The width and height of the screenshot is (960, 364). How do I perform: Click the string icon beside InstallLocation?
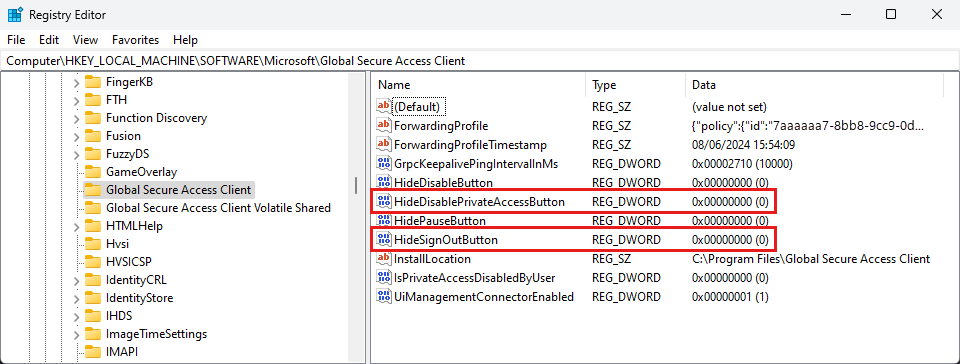pos(384,258)
